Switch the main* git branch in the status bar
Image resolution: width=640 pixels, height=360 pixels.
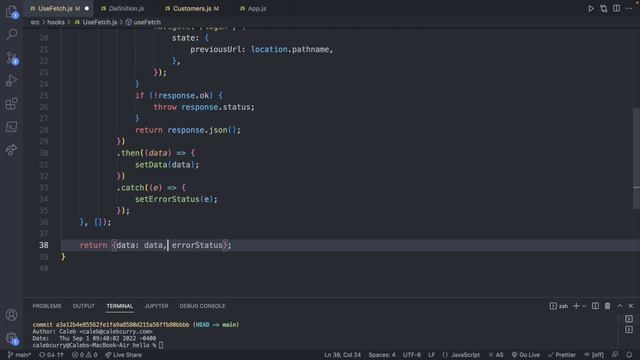[x=19, y=355]
